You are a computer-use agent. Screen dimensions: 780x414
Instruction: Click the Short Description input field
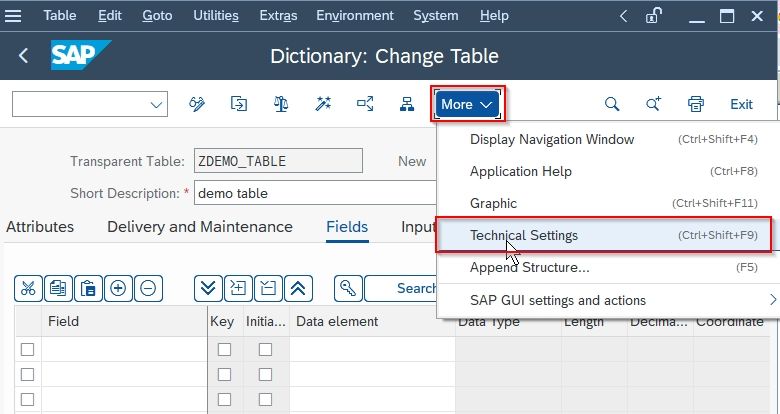pyautogui.click(x=315, y=193)
